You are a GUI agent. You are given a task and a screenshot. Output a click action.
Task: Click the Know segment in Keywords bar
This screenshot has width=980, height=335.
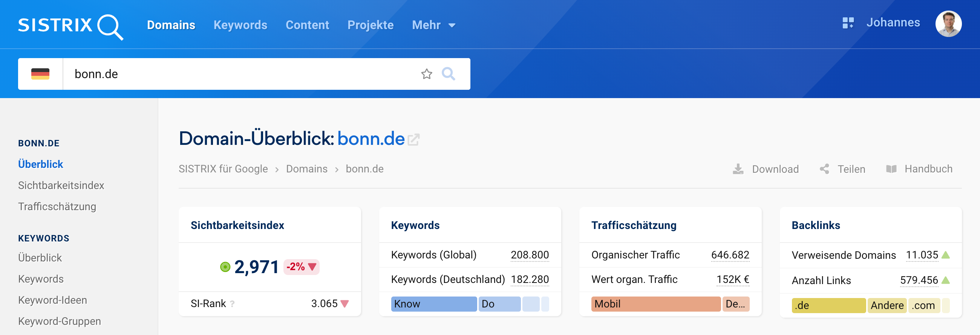(x=433, y=304)
